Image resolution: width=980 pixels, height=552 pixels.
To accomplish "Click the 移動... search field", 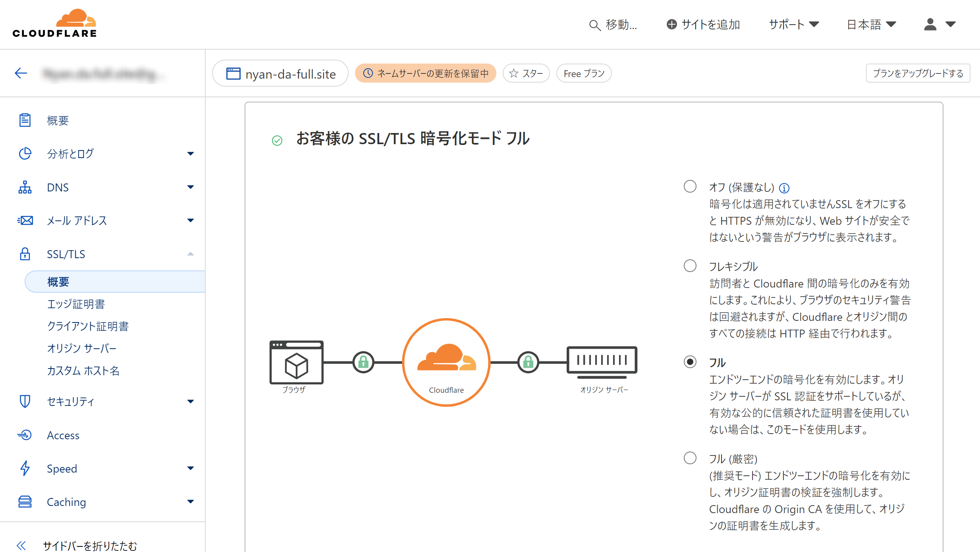I will [x=613, y=25].
